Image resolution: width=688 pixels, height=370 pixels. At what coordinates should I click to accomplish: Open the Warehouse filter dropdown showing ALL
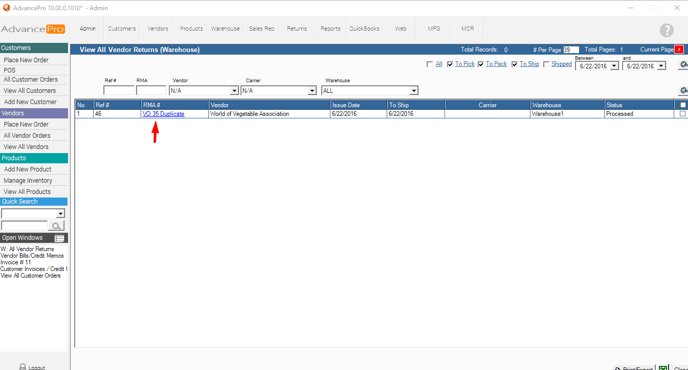tap(414, 91)
